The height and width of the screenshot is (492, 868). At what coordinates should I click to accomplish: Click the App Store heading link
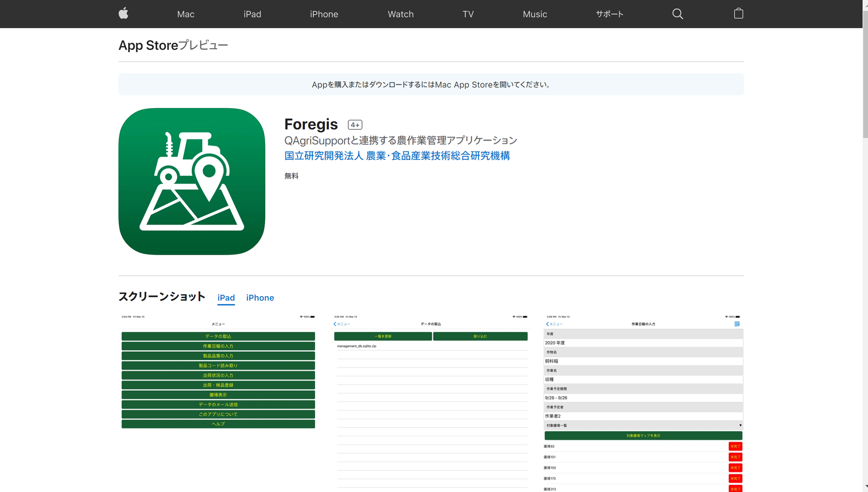click(x=148, y=45)
